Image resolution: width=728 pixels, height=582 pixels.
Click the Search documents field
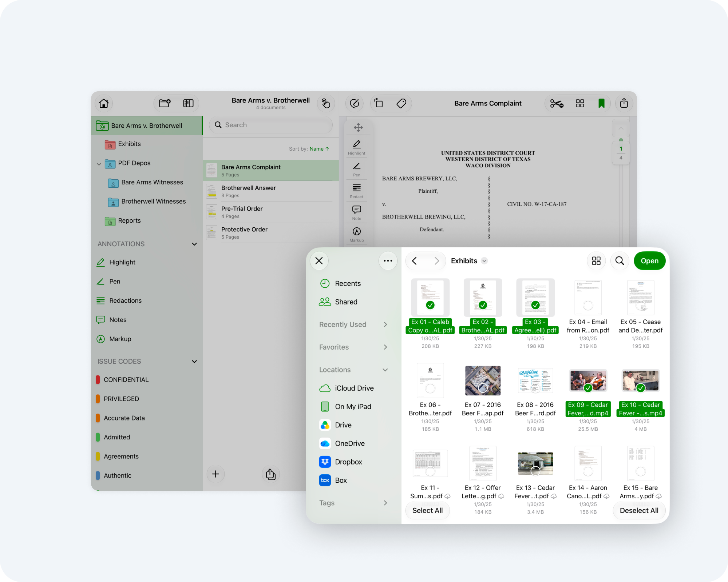point(271,125)
